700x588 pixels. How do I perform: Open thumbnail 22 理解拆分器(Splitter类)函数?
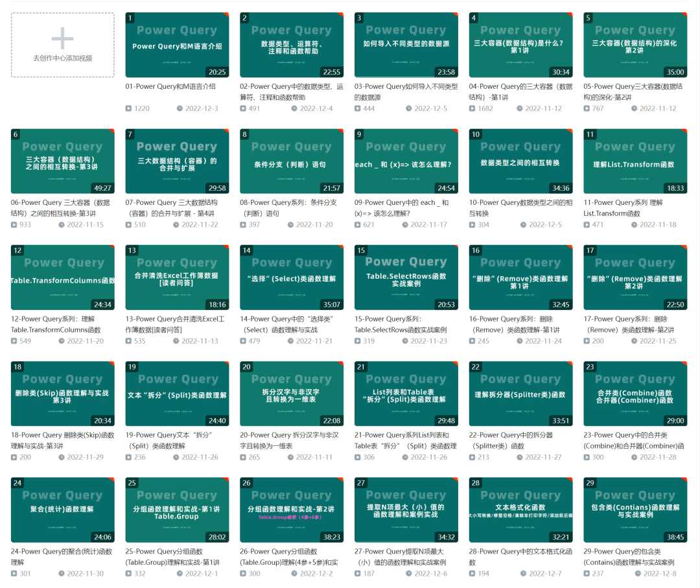point(520,394)
